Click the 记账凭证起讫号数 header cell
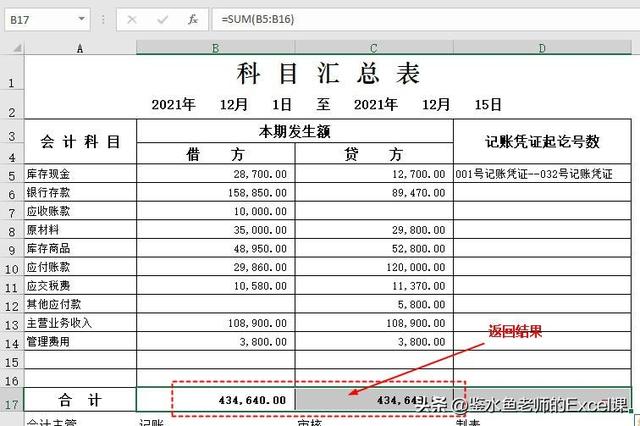Viewport: 640px width, 426px height. pos(542,142)
